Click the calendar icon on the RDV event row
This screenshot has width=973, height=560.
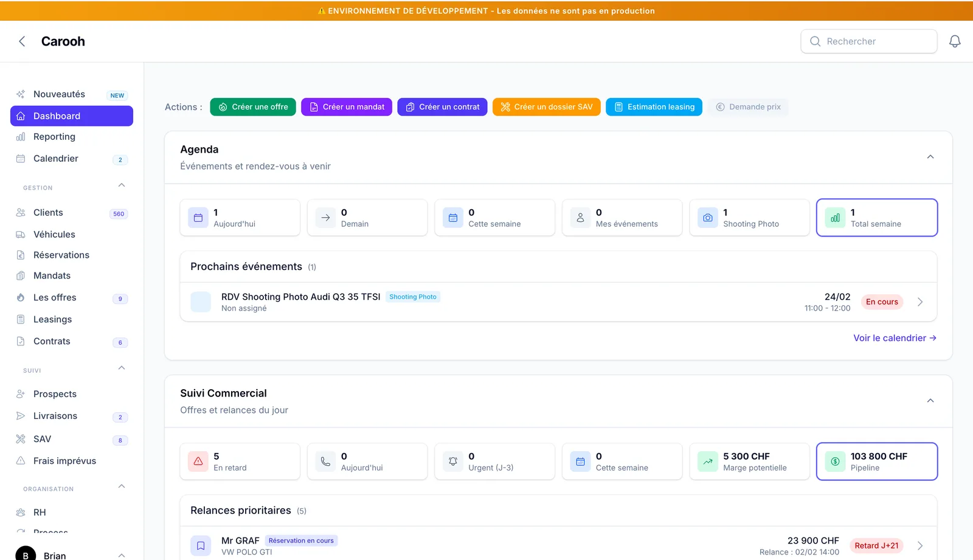(x=201, y=302)
